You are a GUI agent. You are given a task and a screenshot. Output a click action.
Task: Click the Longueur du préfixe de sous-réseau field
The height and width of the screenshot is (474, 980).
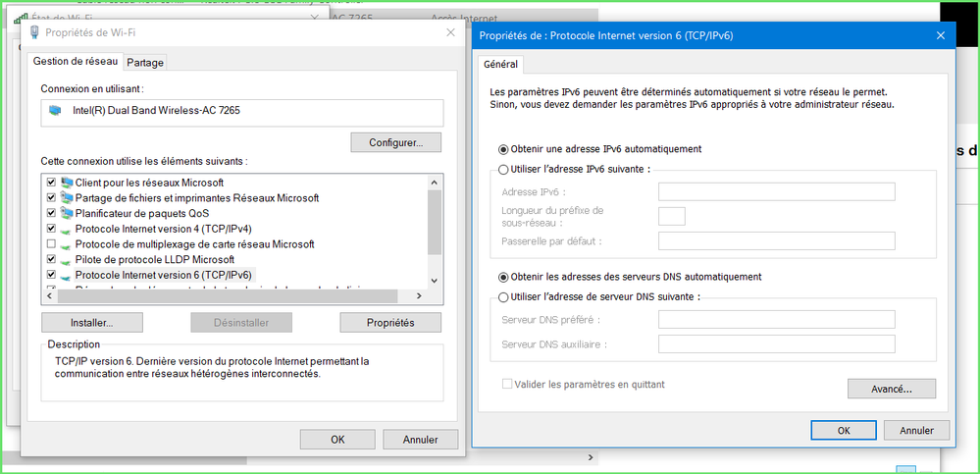[x=672, y=216]
